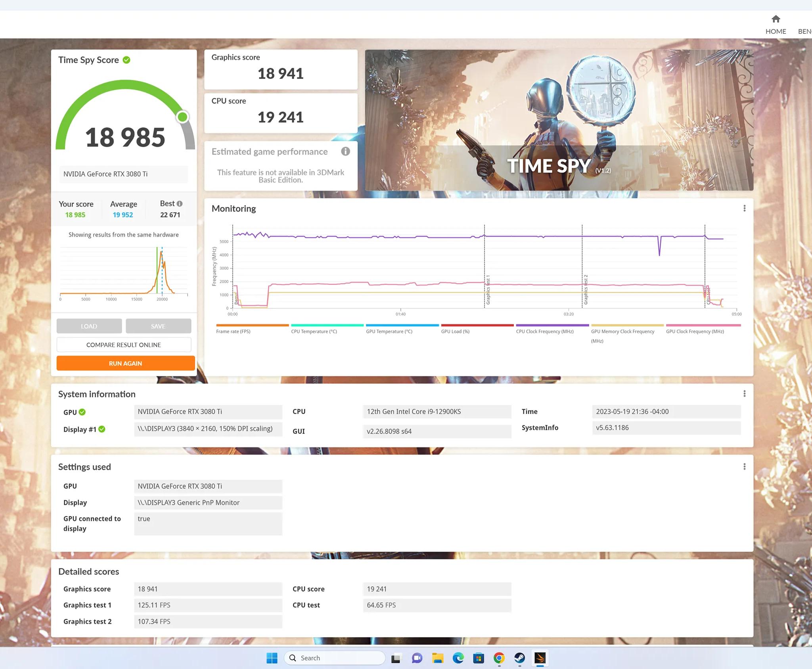Select the 12th Gen Intel Core i9-12900KS field
Image resolution: width=812 pixels, height=669 pixels.
tap(437, 412)
